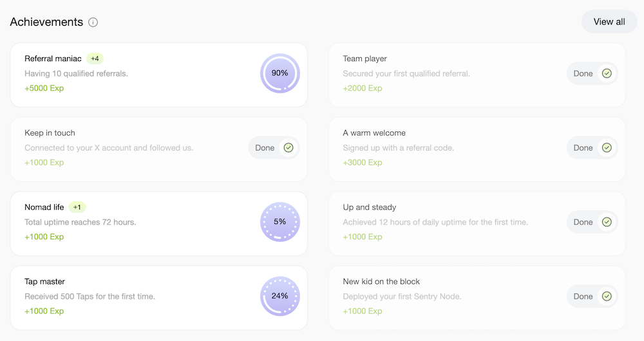Screen dimensions: 644x341
Task: Click the Nomad life 5% progress ring
Action: 279,222
